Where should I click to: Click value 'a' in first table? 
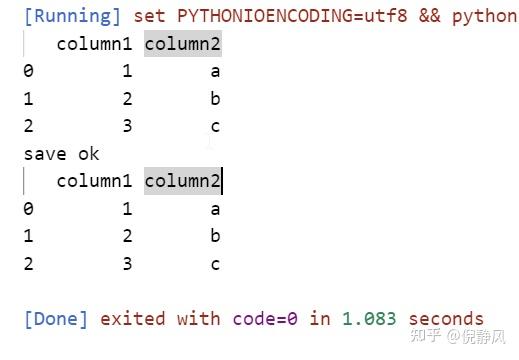click(x=215, y=71)
